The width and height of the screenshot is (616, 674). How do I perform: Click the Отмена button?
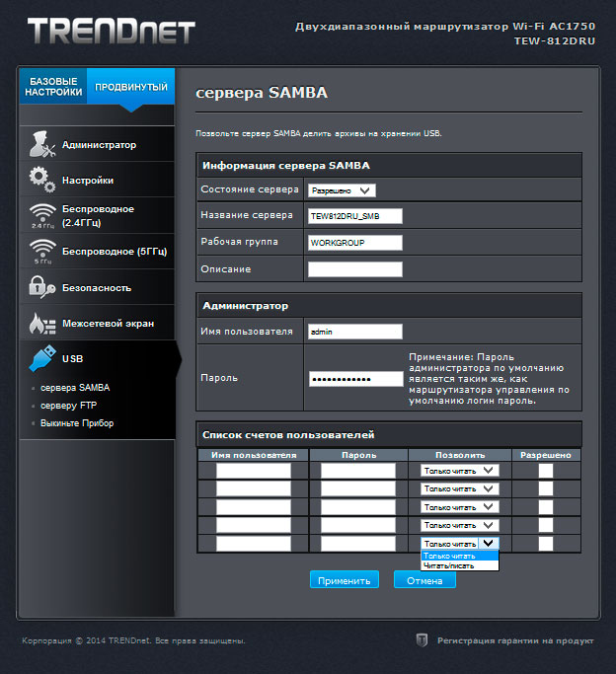[x=424, y=580]
